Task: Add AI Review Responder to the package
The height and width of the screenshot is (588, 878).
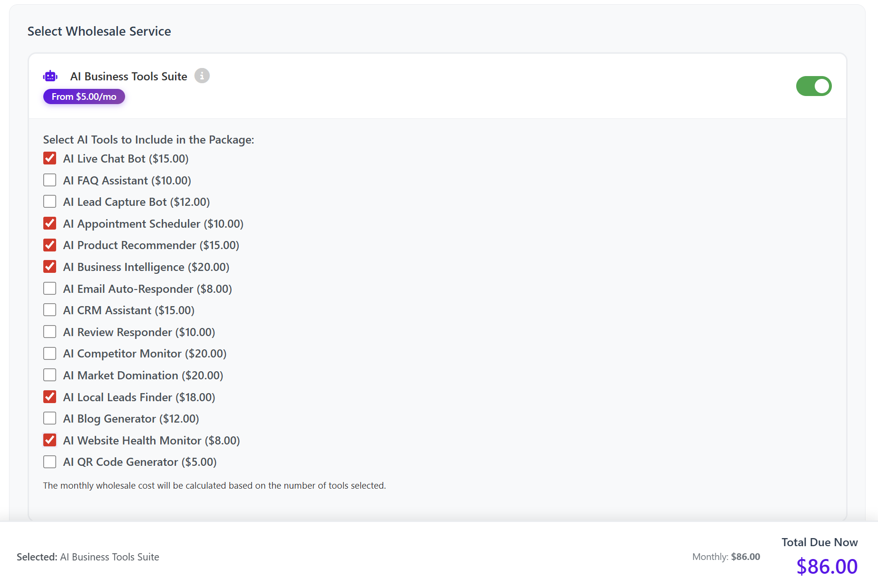Action: point(50,332)
